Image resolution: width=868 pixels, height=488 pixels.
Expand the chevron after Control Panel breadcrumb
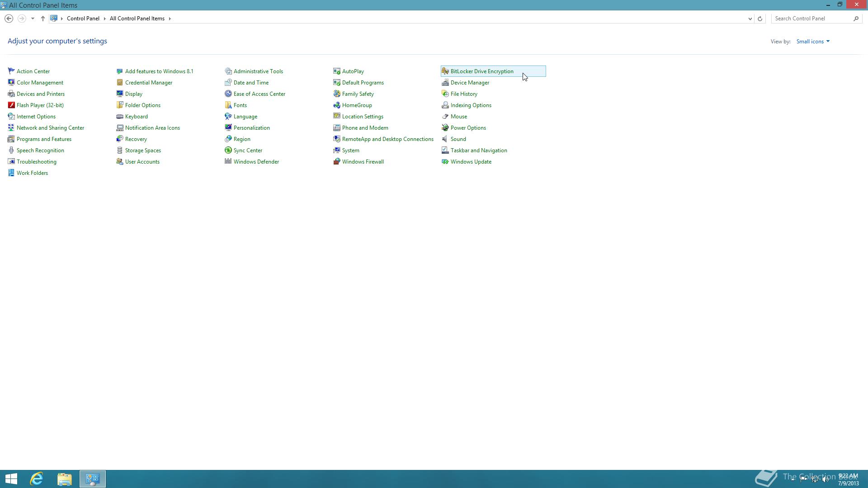pyautogui.click(x=104, y=19)
